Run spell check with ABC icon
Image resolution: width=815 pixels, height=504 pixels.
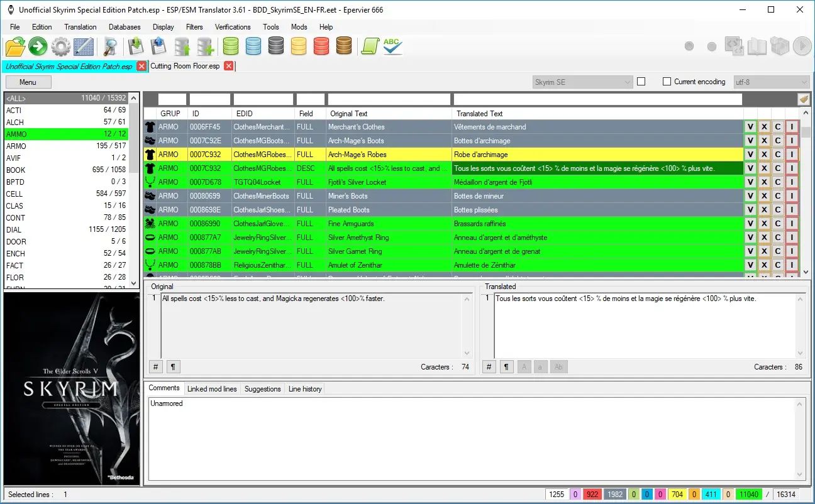(392, 46)
